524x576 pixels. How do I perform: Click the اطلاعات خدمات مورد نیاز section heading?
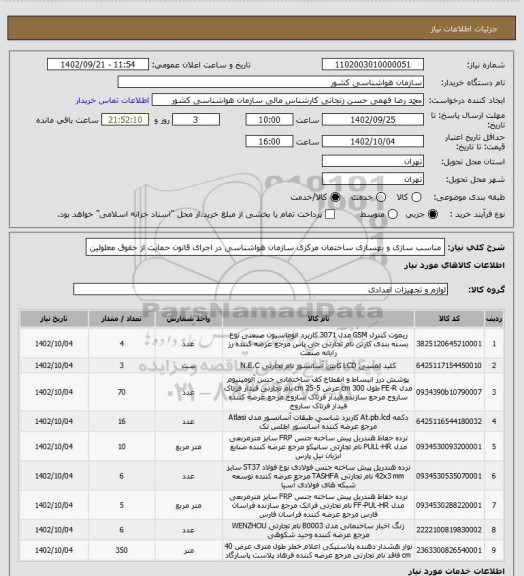click(457, 571)
